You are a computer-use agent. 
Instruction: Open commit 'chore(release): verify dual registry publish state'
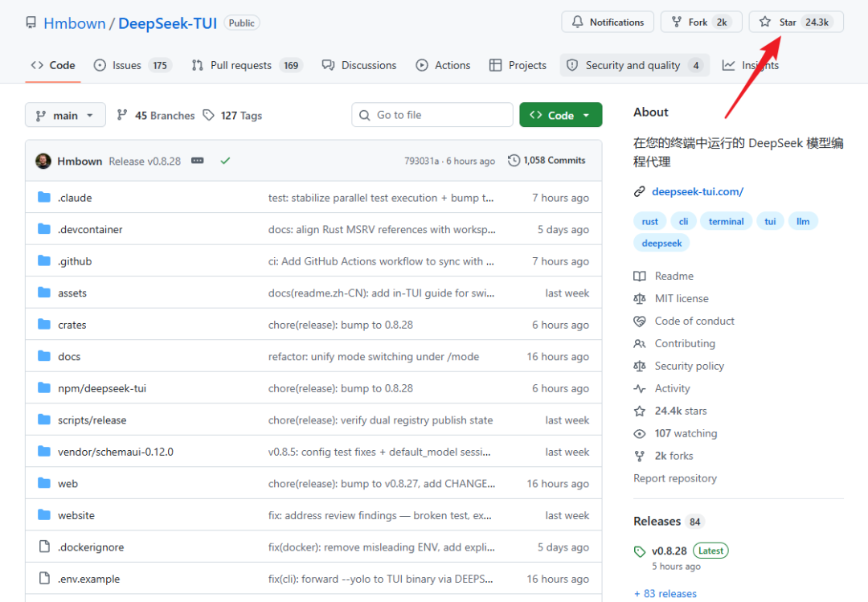tap(380, 420)
